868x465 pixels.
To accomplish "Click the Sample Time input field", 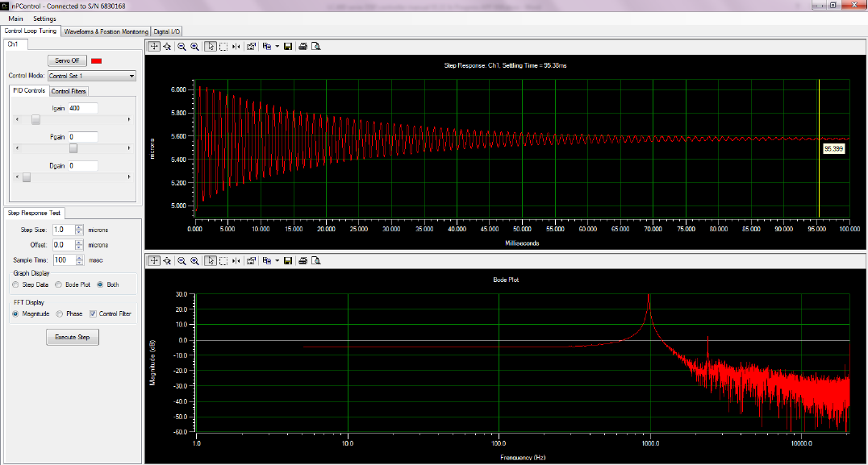I will coord(62,260).
